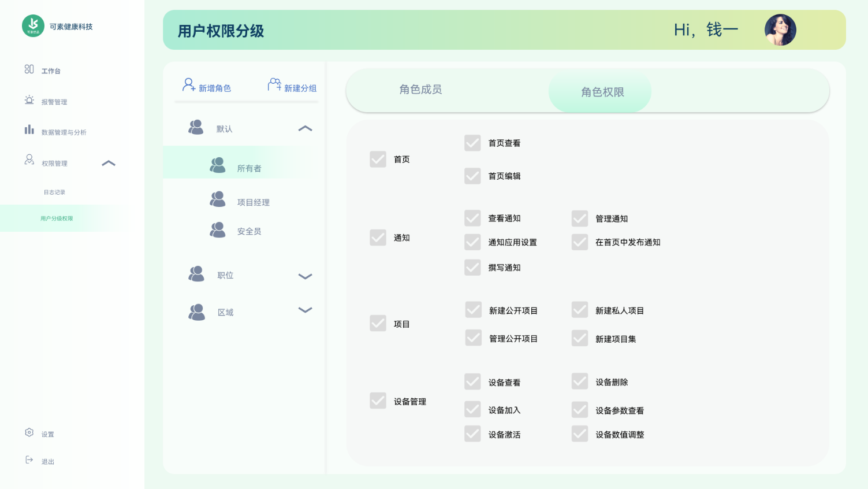Click the user avatar photo
This screenshot has height=489, width=868.
coord(780,30)
